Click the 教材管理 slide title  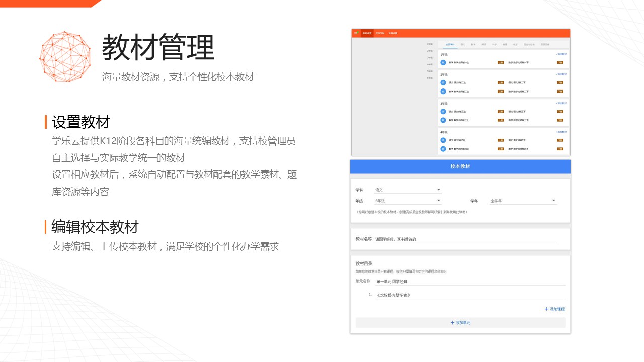pos(158,48)
